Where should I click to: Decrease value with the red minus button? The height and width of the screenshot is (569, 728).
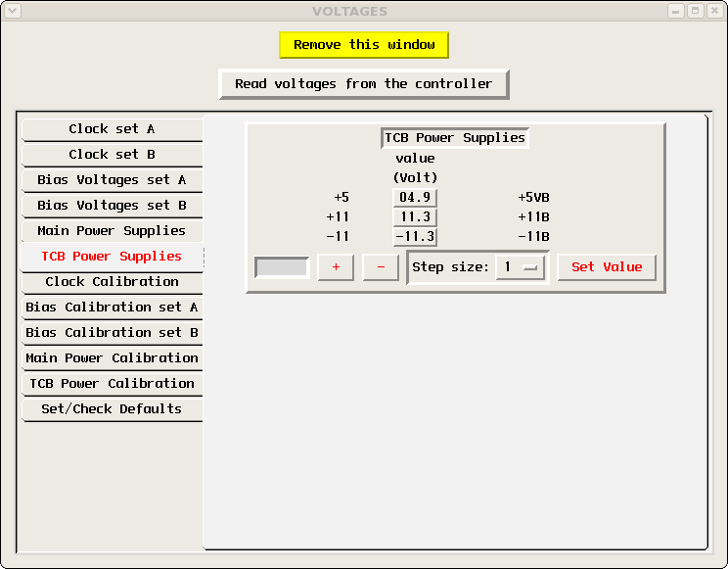(381, 267)
